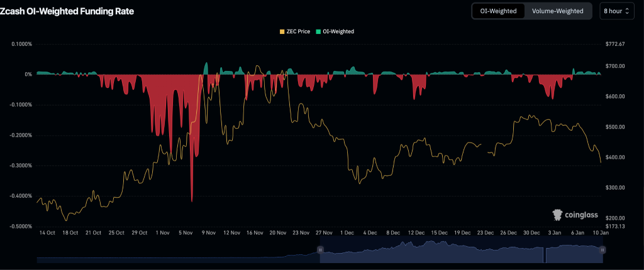Click the 3 Jan date label
Viewport: 644px width, 270px height.
(x=555, y=233)
